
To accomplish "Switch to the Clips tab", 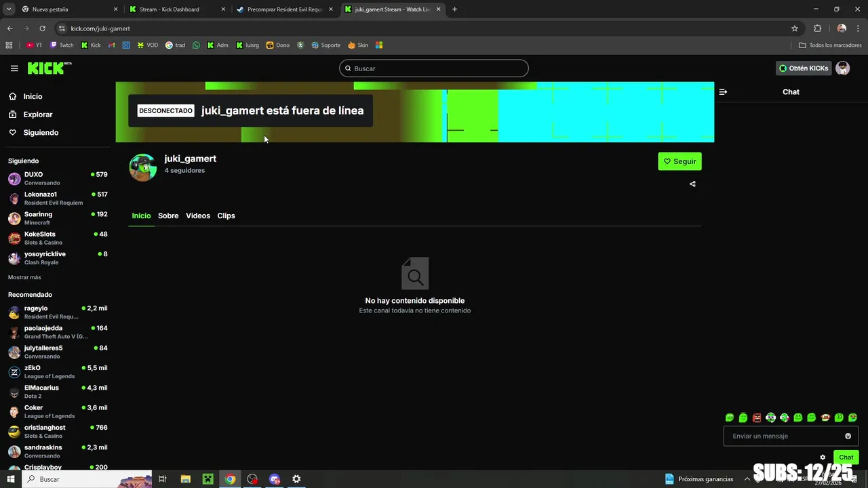I will [x=226, y=216].
